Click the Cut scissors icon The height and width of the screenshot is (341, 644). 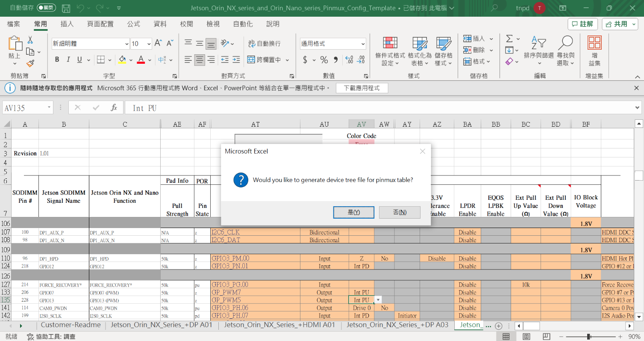pyautogui.click(x=30, y=40)
